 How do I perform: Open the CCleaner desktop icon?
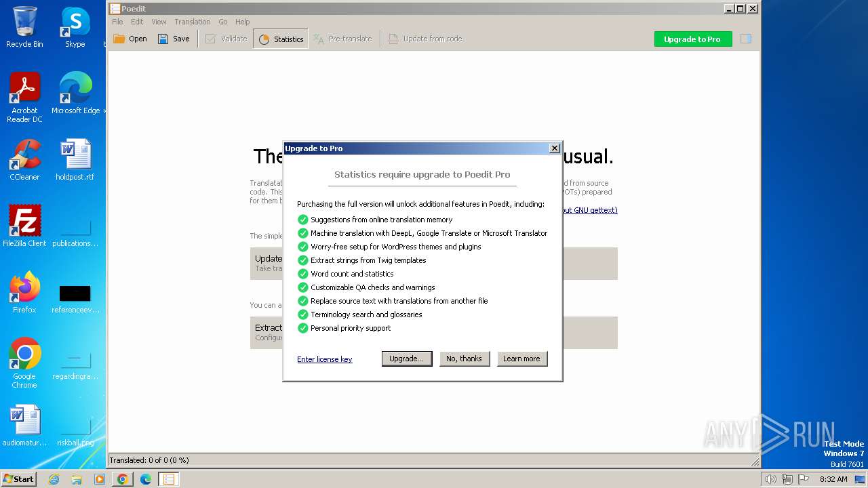click(x=24, y=160)
